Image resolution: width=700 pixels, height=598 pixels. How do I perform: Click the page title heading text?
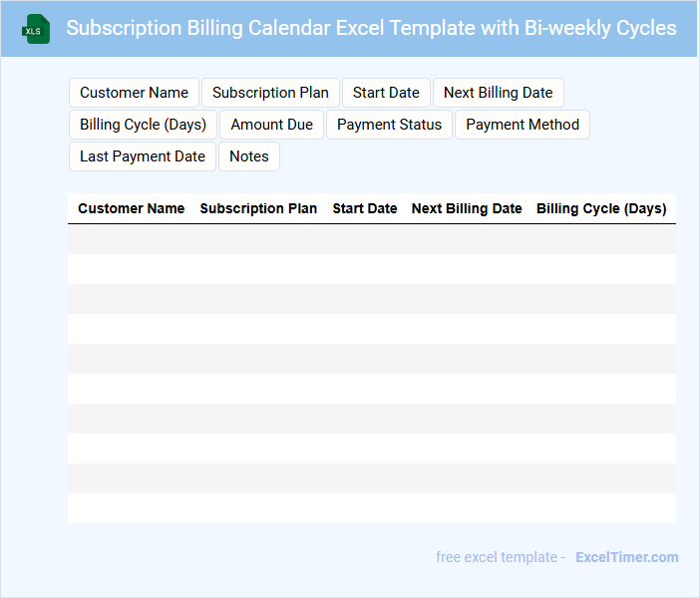click(371, 28)
